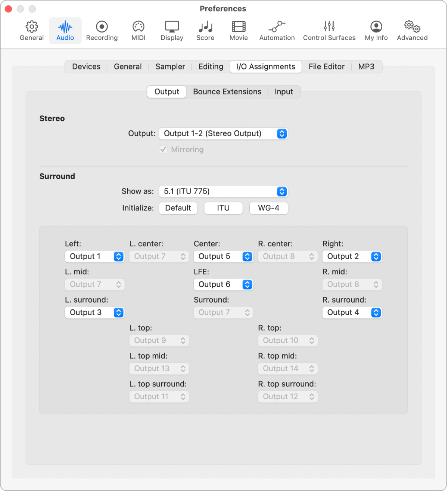Click the R. top Output 10 popup
This screenshot has height=491, width=448.
288,340
